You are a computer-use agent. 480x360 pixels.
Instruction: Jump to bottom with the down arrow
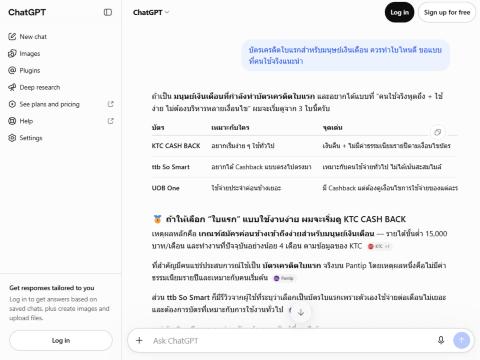tap(301, 312)
